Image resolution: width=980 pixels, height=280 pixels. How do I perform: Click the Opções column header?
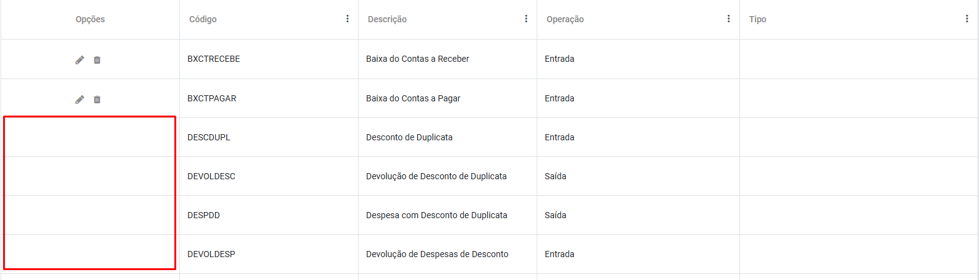pos(90,19)
